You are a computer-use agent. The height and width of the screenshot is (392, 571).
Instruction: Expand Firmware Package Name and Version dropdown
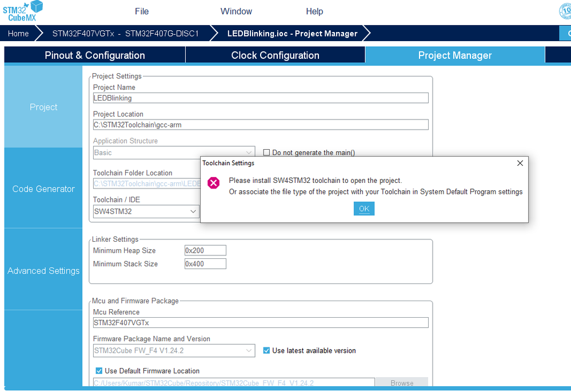point(174,350)
